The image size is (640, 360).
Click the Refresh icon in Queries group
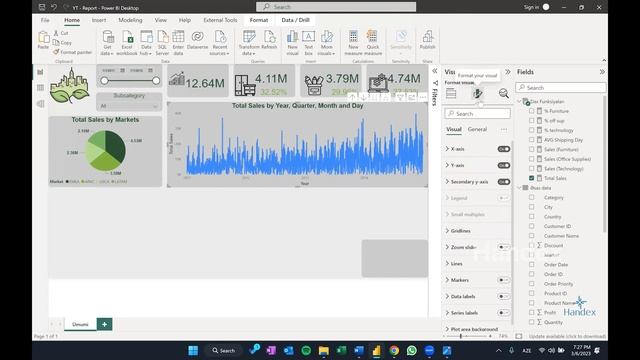(x=269, y=37)
